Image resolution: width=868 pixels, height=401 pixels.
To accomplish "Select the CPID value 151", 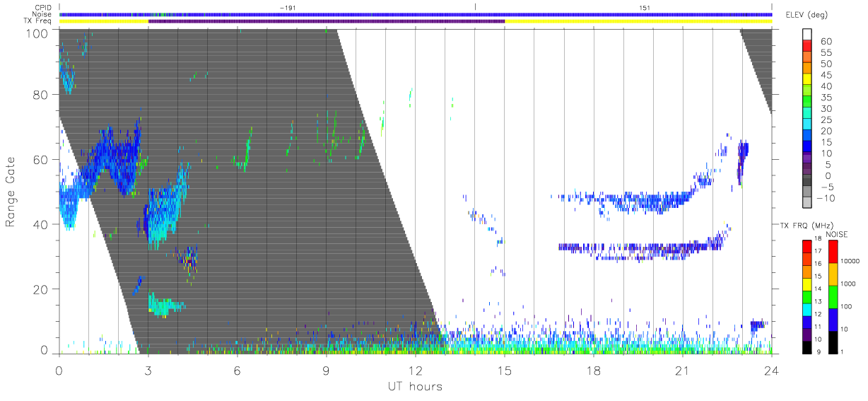I will [x=644, y=8].
